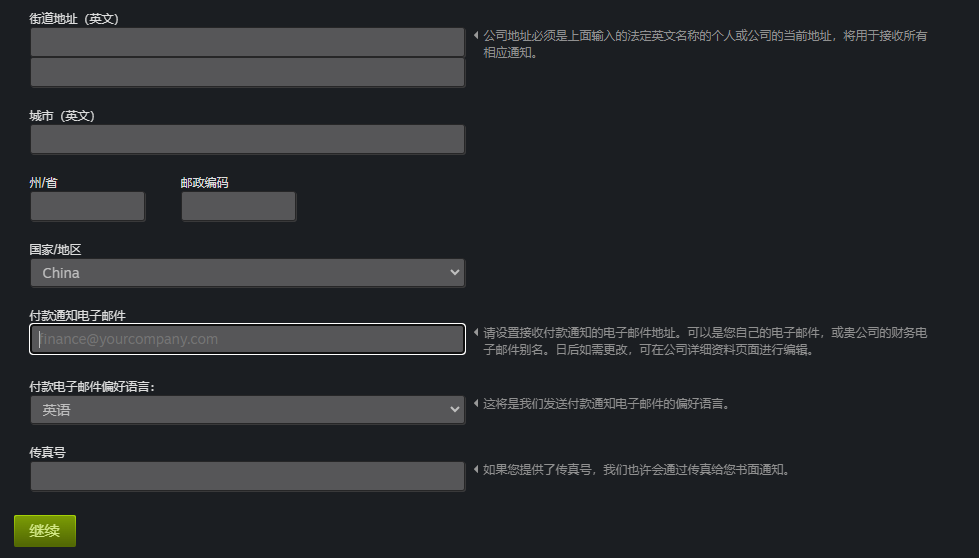Click the finance@yourcompany.com email input field
Image resolution: width=979 pixels, height=558 pixels.
click(x=247, y=339)
